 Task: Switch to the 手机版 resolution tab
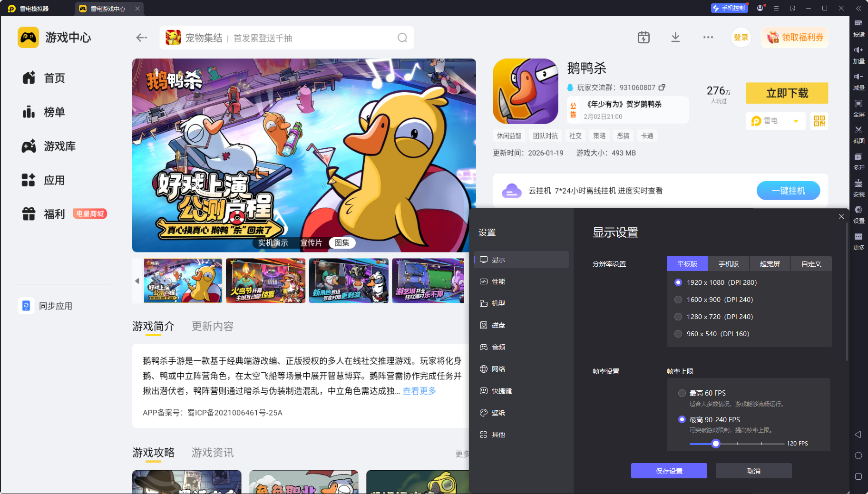[x=729, y=264]
